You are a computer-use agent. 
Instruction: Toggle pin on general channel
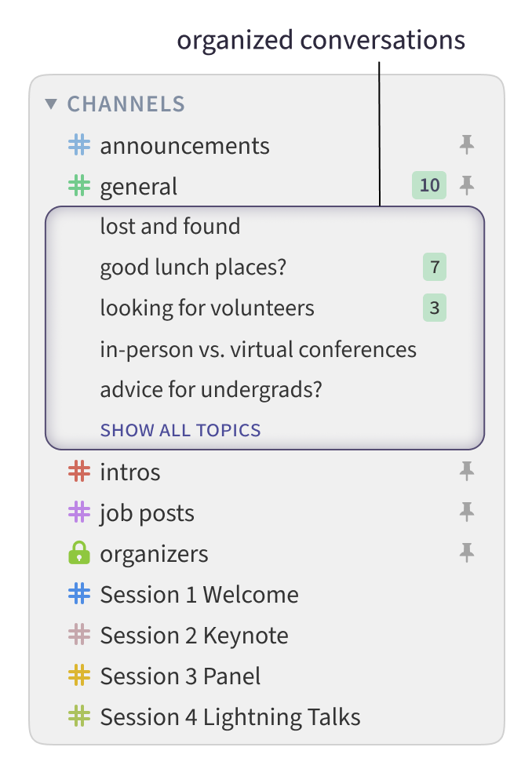[467, 185]
